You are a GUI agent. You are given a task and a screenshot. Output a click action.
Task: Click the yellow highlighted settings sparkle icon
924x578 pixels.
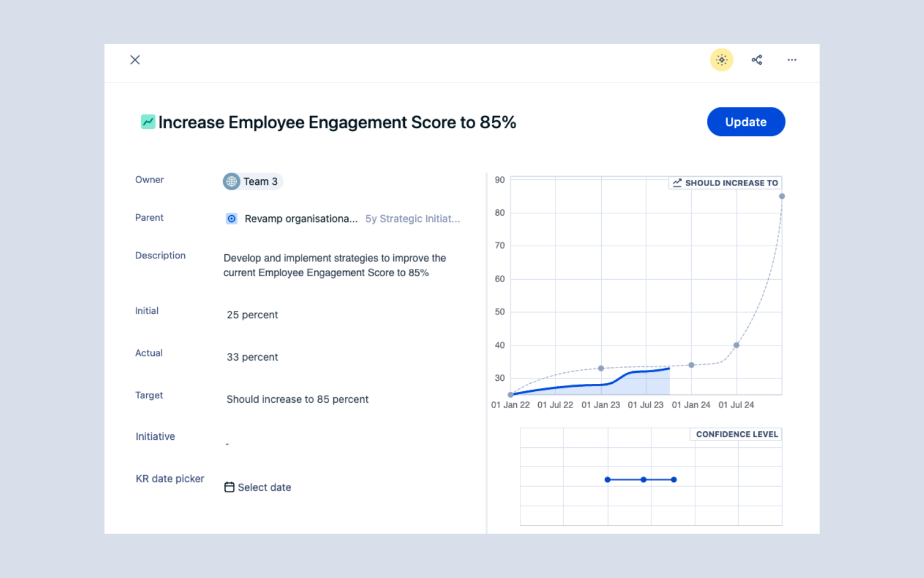click(722, 60)
